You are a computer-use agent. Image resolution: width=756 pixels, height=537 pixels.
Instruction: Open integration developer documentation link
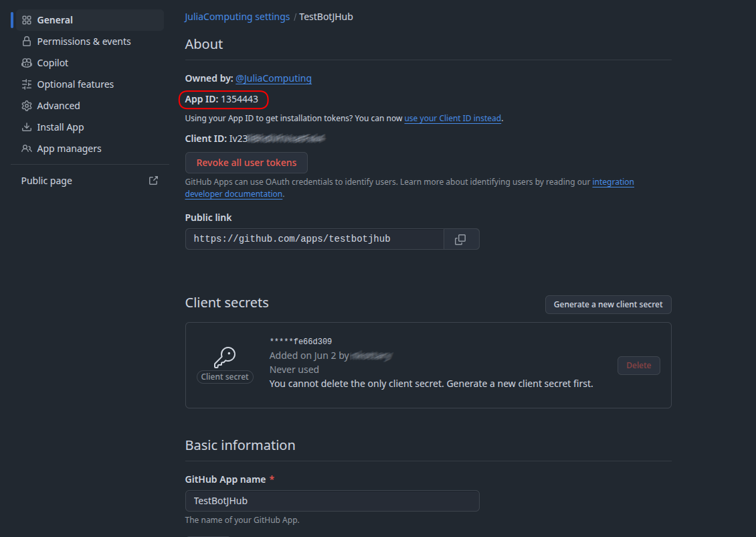(x=613, y=182)
